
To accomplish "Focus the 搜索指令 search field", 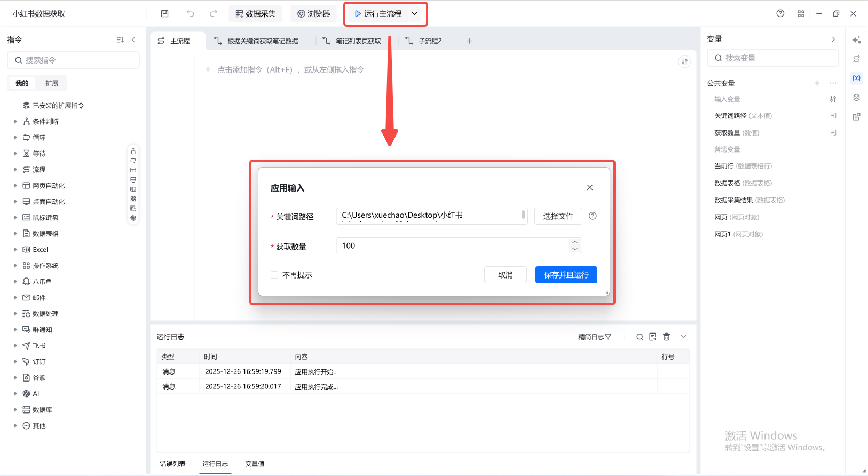I will (x=74, y=60).
